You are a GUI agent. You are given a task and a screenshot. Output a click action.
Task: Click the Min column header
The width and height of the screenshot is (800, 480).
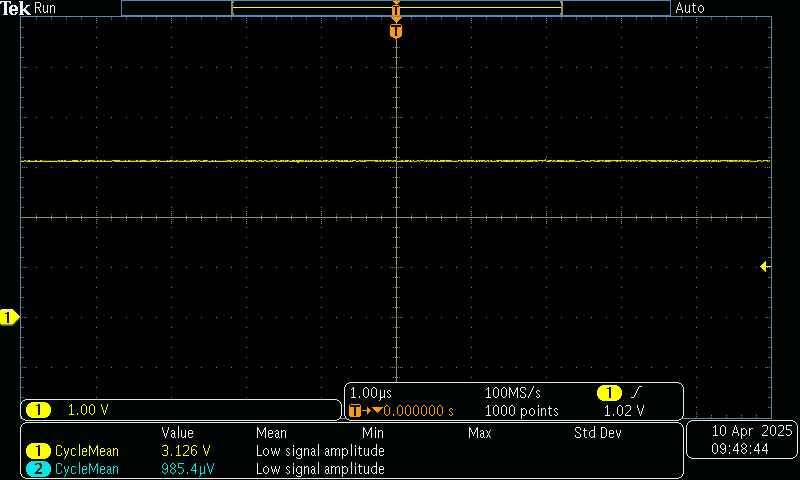[x=373, y=433]
